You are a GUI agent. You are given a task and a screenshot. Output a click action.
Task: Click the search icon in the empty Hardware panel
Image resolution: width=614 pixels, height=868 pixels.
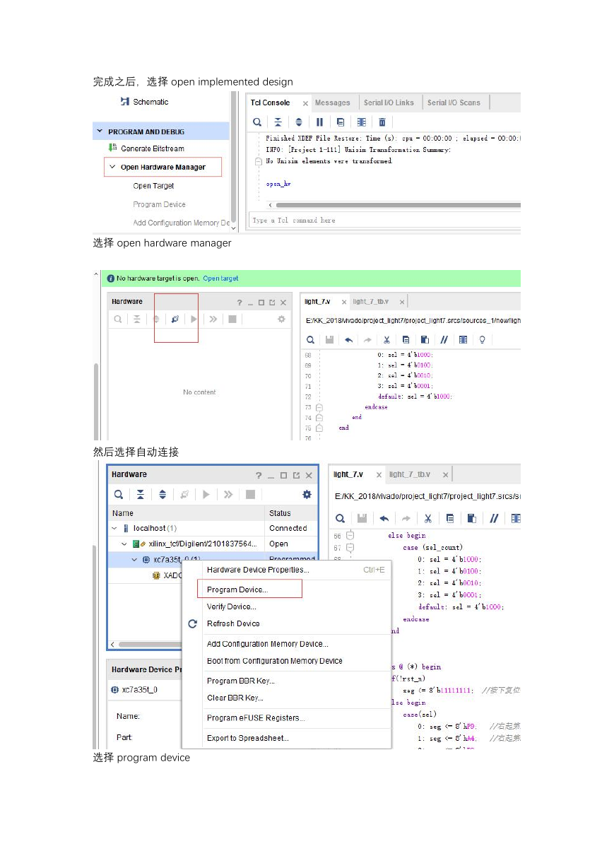coord(119,319)
